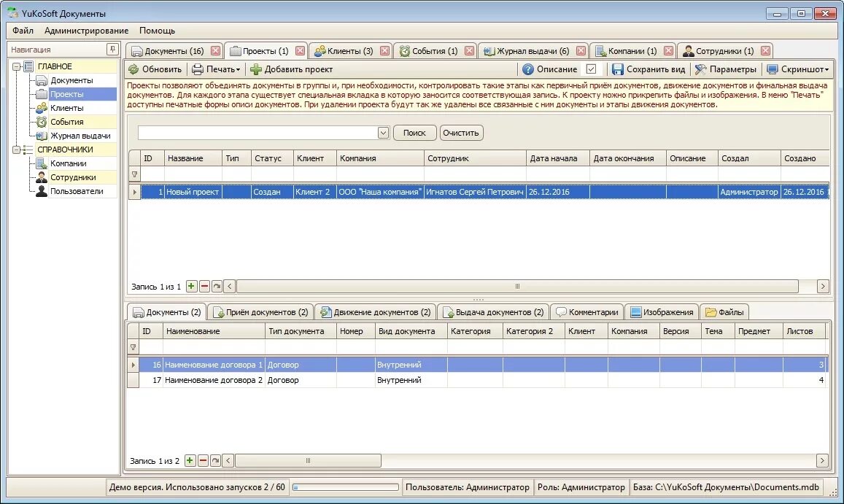844x504 pixels.
Task: Open the Администрирование menu
Action: pos(86,31)
